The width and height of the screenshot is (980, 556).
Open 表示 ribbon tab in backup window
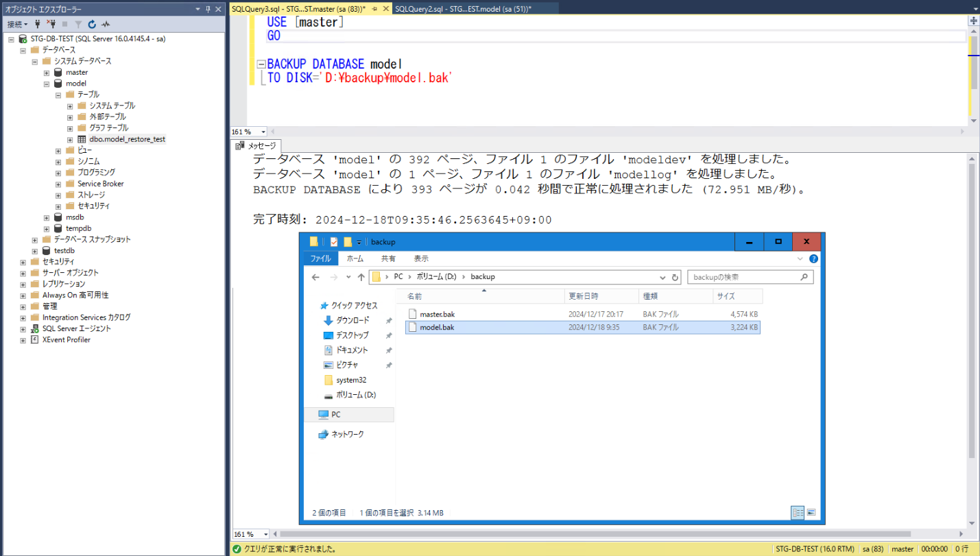421,258
